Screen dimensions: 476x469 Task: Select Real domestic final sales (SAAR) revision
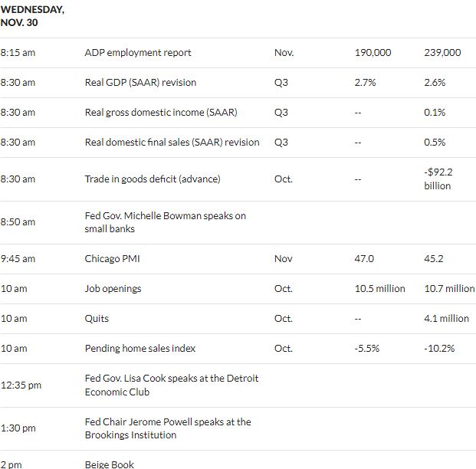click(172, 142)
